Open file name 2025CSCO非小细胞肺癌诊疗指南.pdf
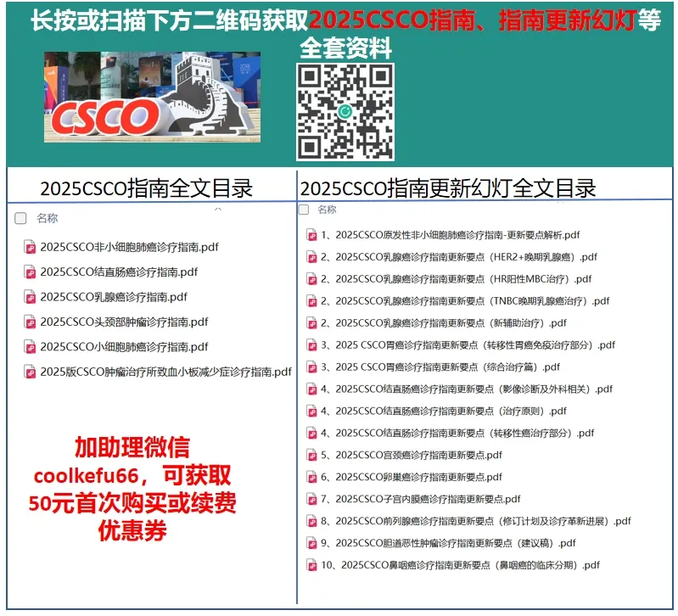678x616 pixels. (x=129, y=247)
